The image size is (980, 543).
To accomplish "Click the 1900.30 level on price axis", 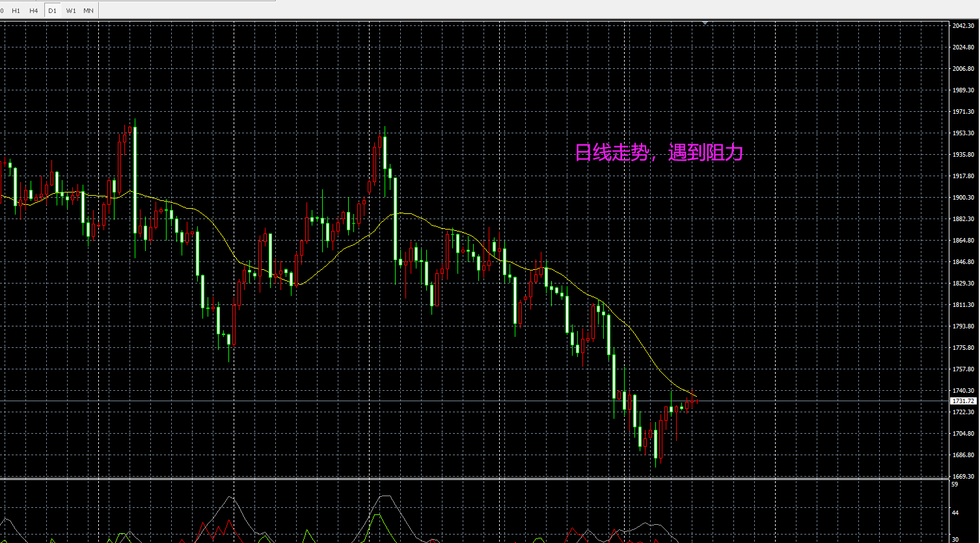I will coord(962,198).
